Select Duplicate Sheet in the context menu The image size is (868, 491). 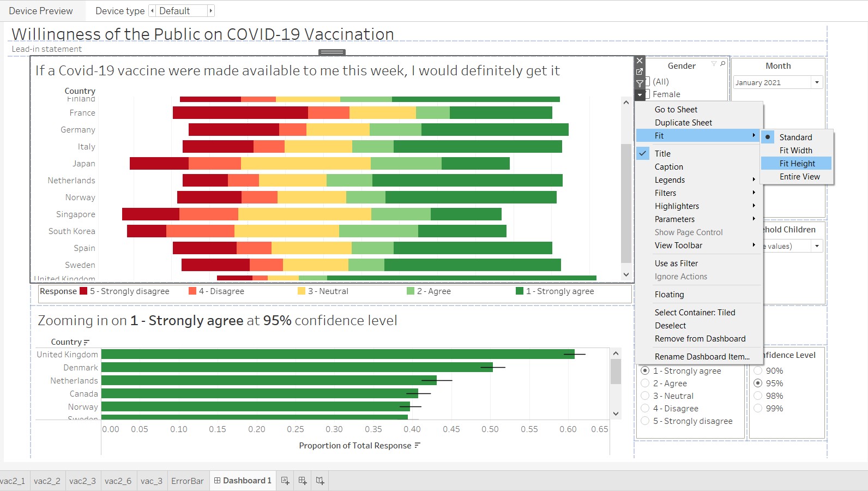click(x=683, y=123)
